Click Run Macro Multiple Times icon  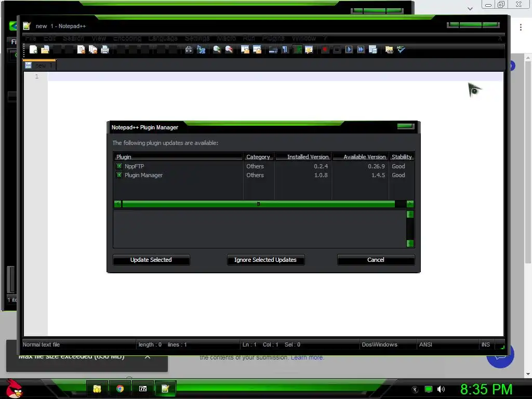tap(361, 49)
